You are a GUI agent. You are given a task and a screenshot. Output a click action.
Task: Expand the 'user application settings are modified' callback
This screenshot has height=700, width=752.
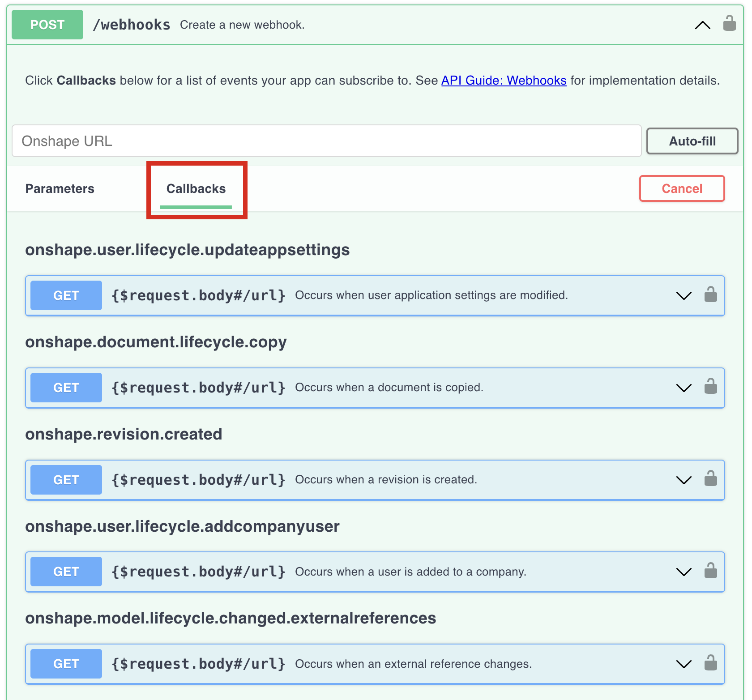pos(684,296)
